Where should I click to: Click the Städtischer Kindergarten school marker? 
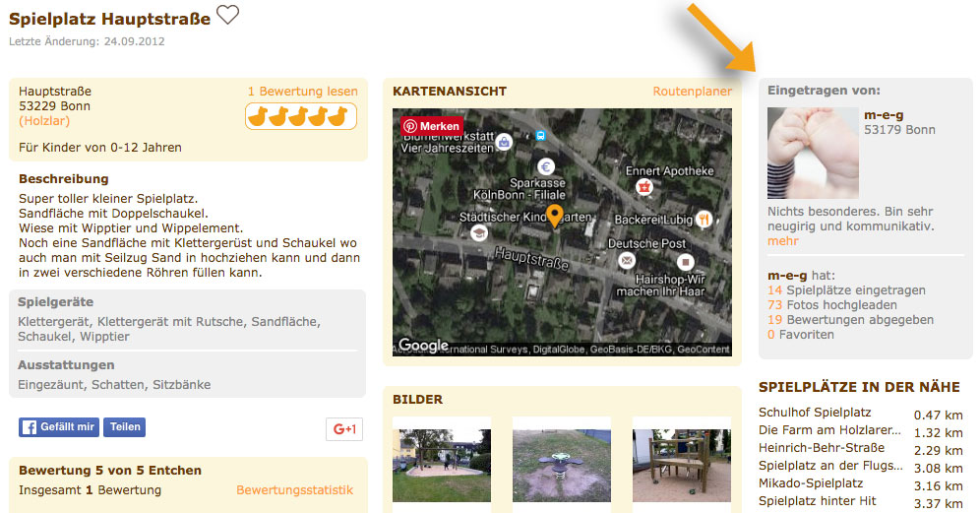click(x=479, y=233)
